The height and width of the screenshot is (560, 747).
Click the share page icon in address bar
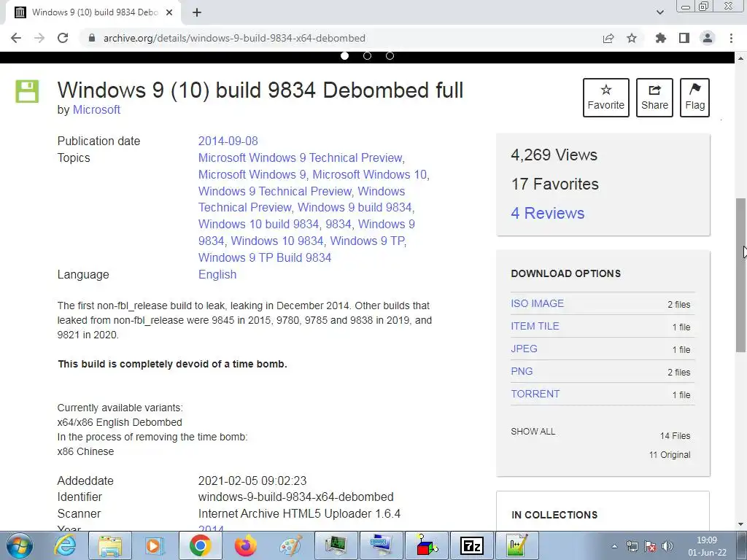tap(608, 38)
